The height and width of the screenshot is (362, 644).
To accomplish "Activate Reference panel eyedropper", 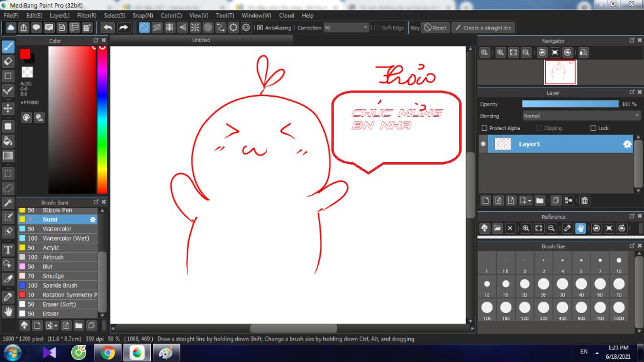I will coord(567,228).
